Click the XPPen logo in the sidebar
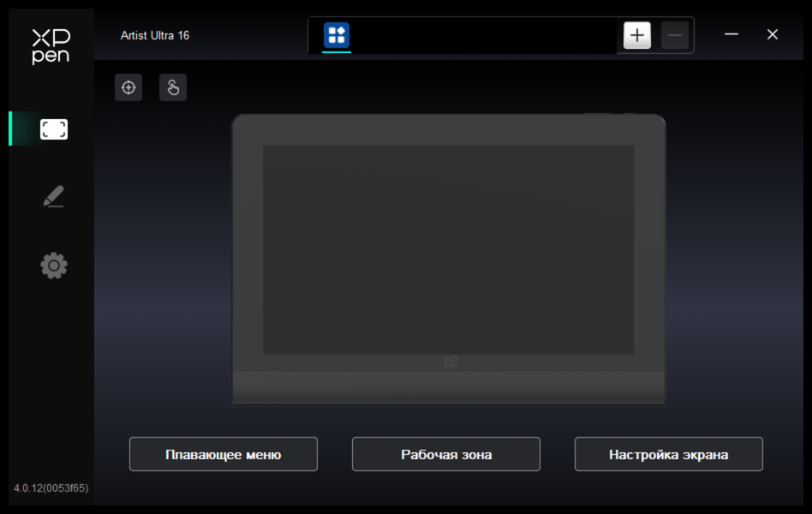 [51, 46]
